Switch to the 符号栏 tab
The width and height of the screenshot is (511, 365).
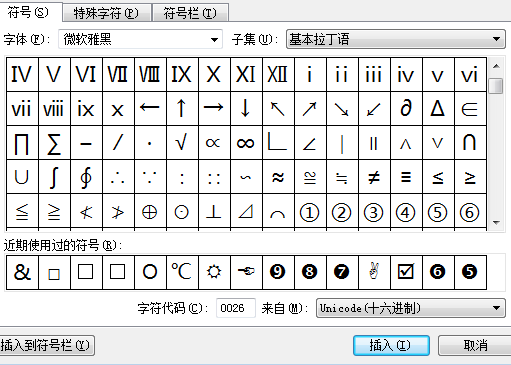(x=190, y=13)
